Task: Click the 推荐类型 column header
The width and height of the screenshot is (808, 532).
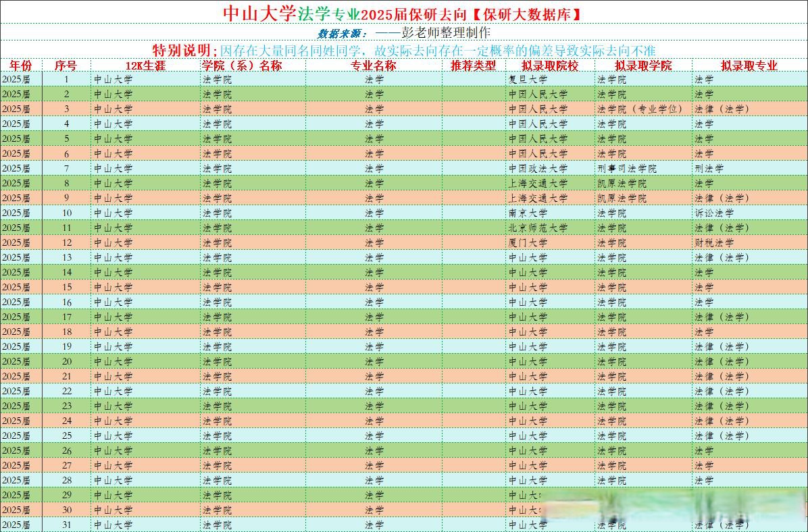Action: 473,65
